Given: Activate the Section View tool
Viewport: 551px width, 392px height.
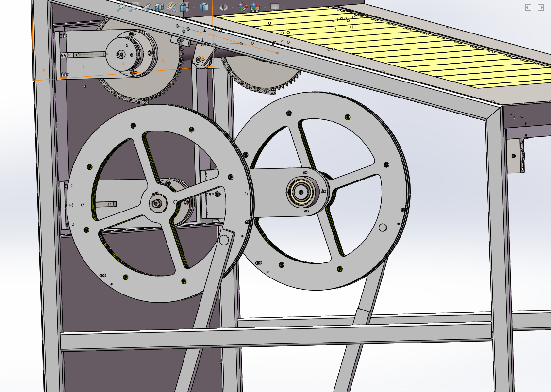Looking at the screenshot, I should pos(159,7).
